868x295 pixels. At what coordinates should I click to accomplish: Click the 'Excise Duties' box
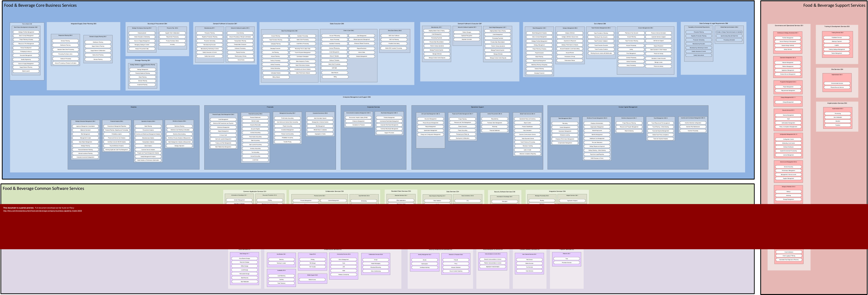[x=241, y=60]
